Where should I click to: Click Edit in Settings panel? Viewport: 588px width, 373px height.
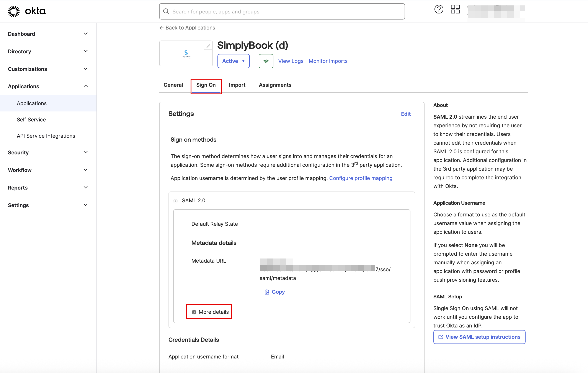406,114
